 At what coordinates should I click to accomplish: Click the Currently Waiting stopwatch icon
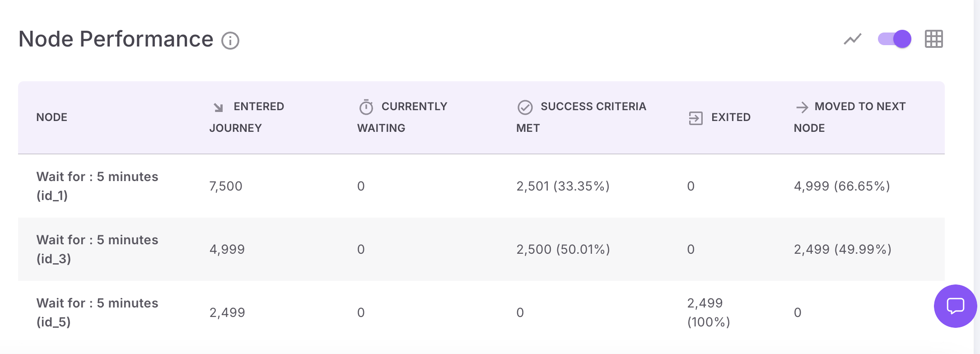(x=366, y=107)
